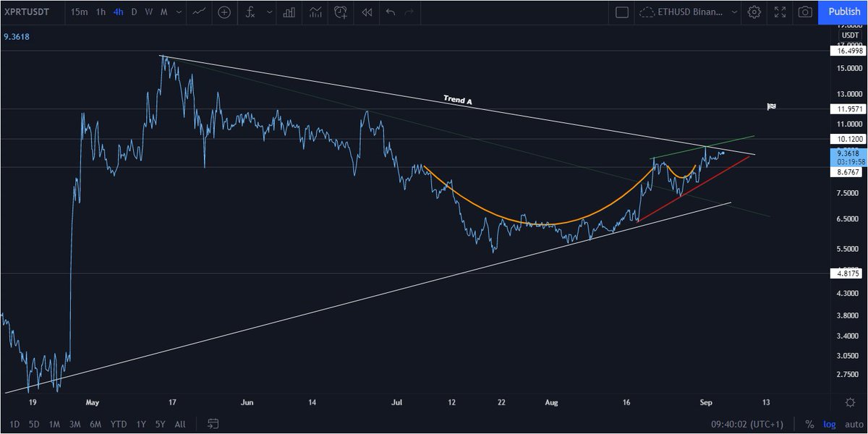The height and width of the screenshot is (434, 868).
Task: Set date range to 6M
Action: [x=96, y=424]
